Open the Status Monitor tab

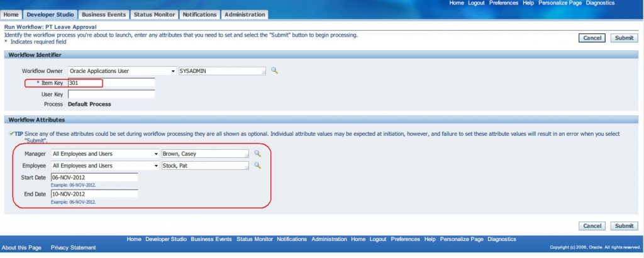pos(155,14)
